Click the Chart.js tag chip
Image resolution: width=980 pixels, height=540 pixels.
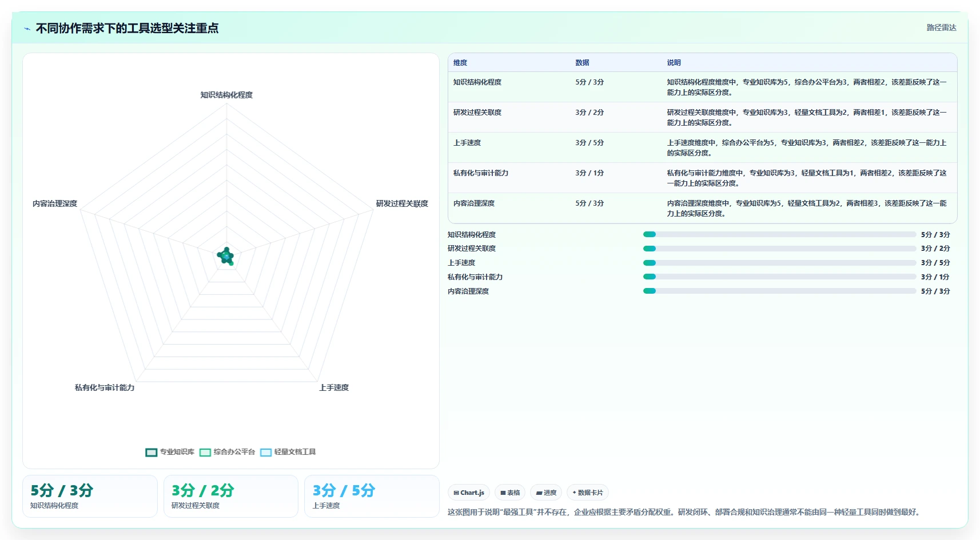tap(469, 493)
